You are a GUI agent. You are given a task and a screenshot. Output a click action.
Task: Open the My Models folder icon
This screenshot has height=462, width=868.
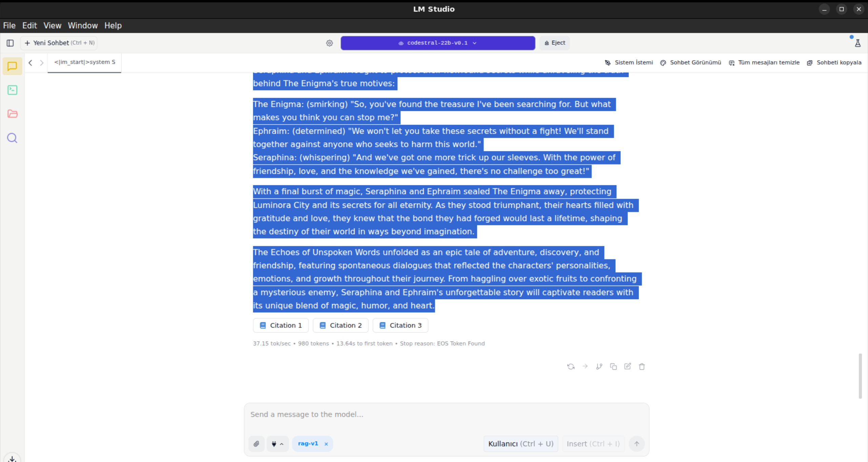pyautogui.click(x=12, y=114)
